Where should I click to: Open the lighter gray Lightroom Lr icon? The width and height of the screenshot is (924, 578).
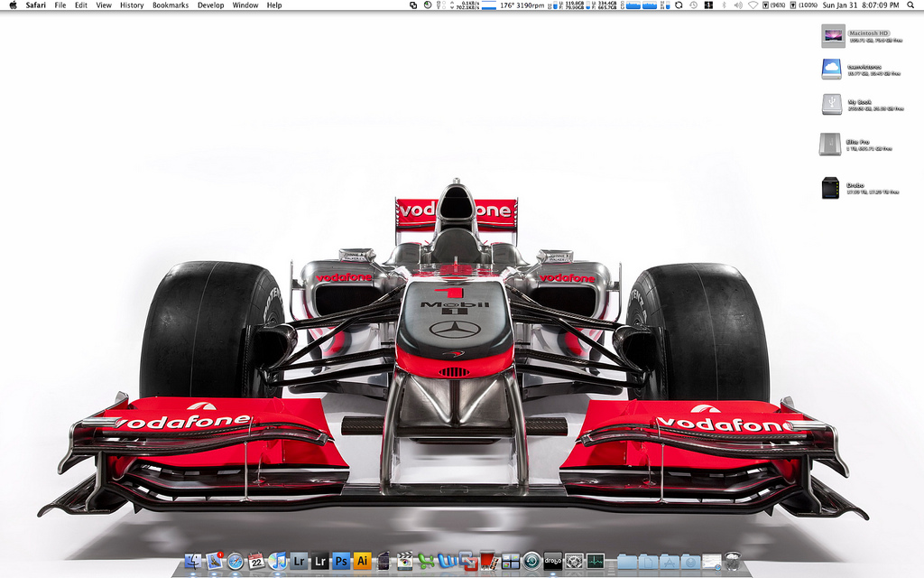tap(299, 561)
